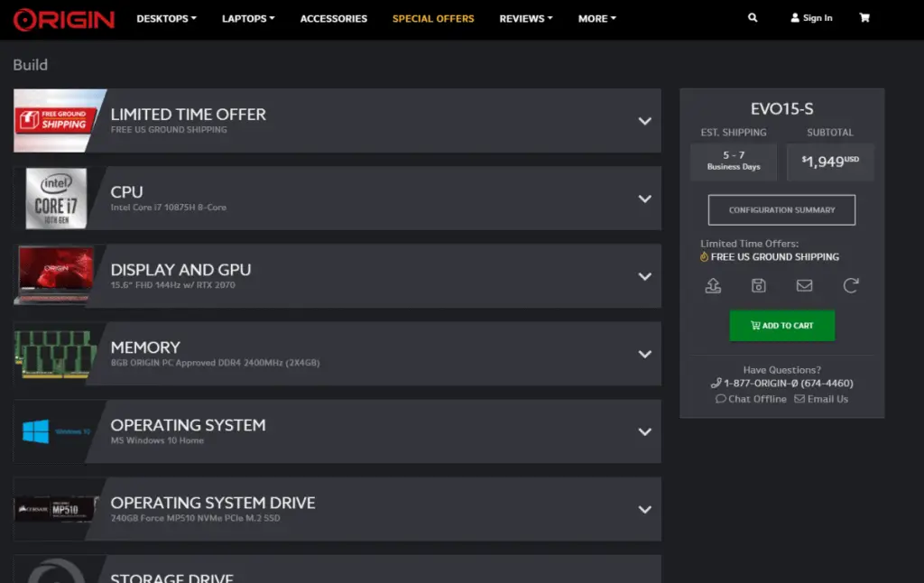The width and height of the screenshot is (924, 583).
Task: Click the Build page heading
Action: tap(30, 65)
